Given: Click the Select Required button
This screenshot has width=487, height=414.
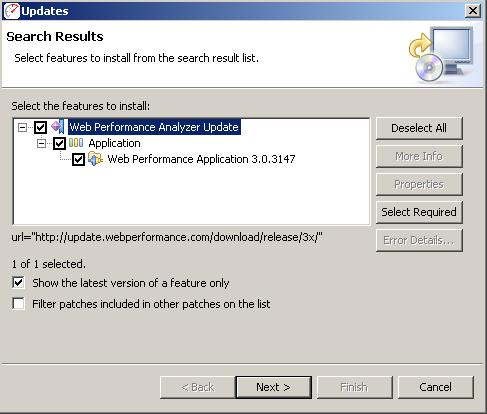Looking at the screenshot, I should (419, 212).
